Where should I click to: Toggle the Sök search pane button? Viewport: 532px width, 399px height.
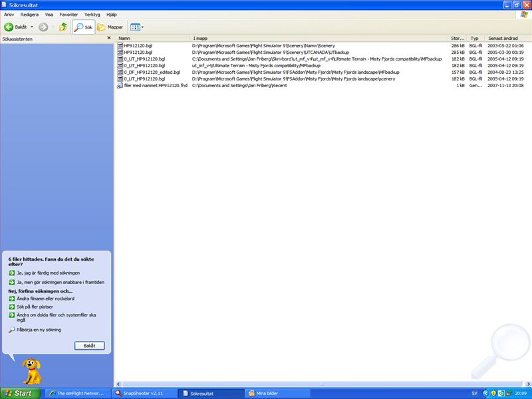(x=84, y=27)
